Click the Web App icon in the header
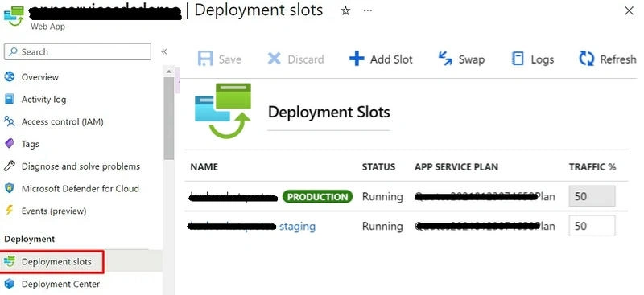This screenshot has height=295, width=644. coord(14,16)
